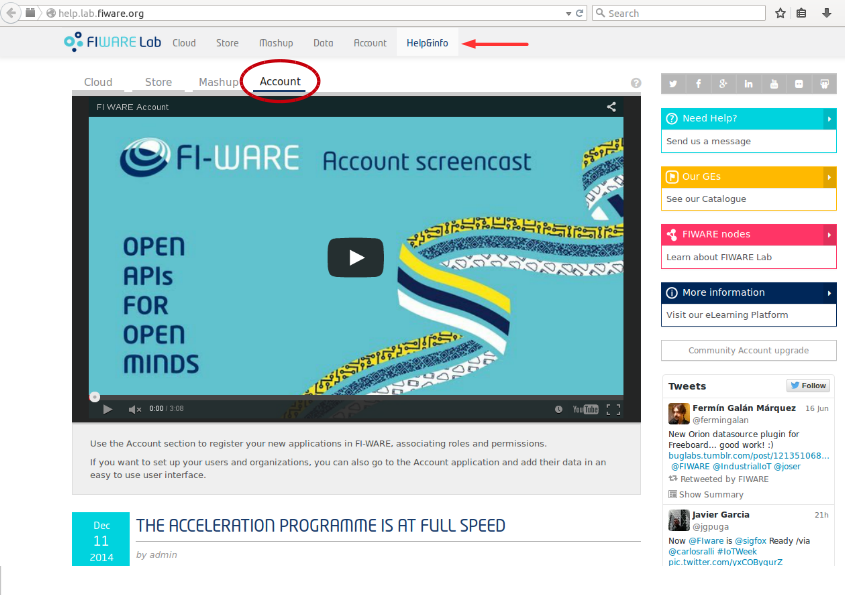Expand the Our GEs panel arrow

click(x=829, y=177)
